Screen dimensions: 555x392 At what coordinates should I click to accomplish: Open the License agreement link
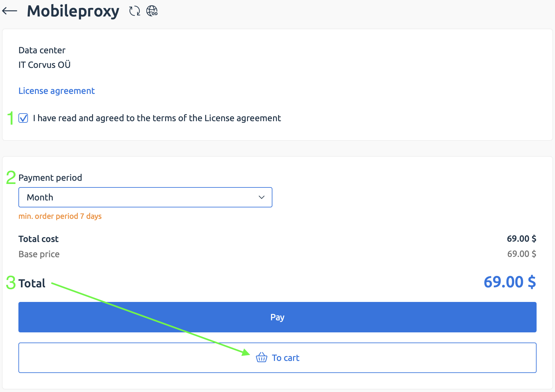click(x=57, y=91)
